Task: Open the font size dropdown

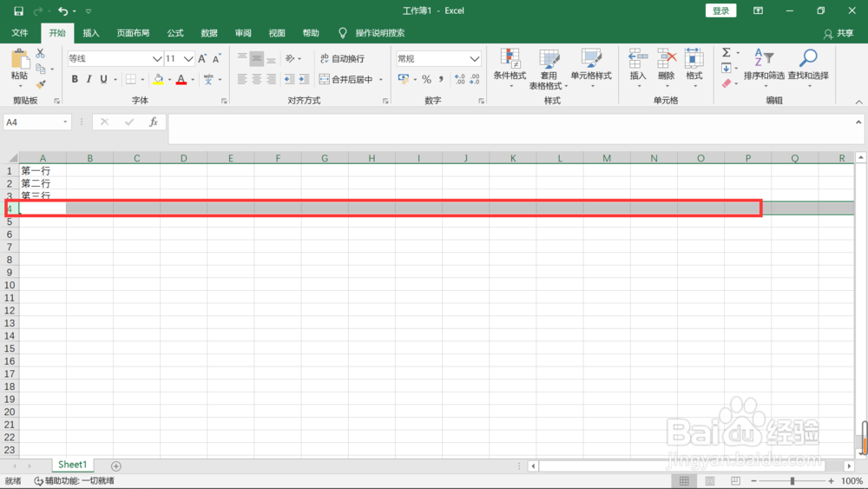Action: click(188, 59)
